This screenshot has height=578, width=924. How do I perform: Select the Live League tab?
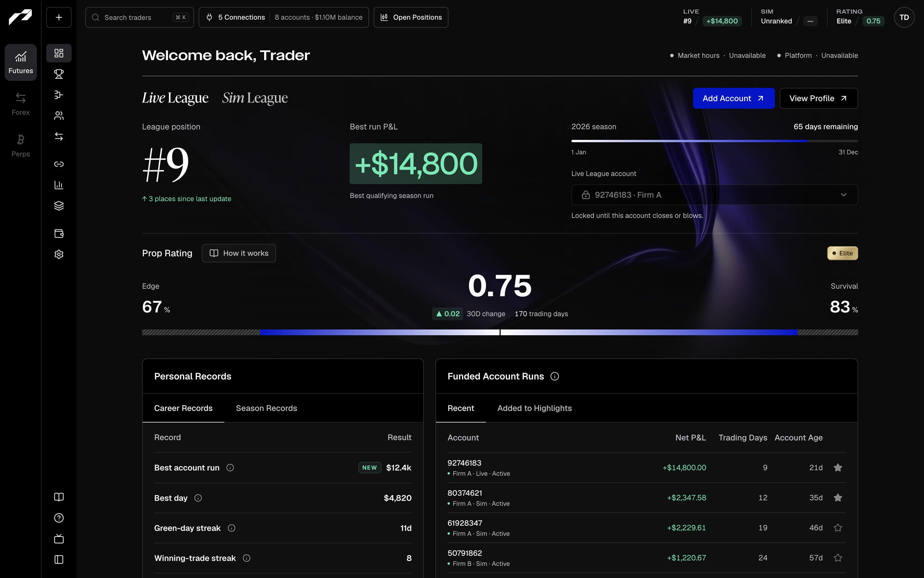(175, 98)
